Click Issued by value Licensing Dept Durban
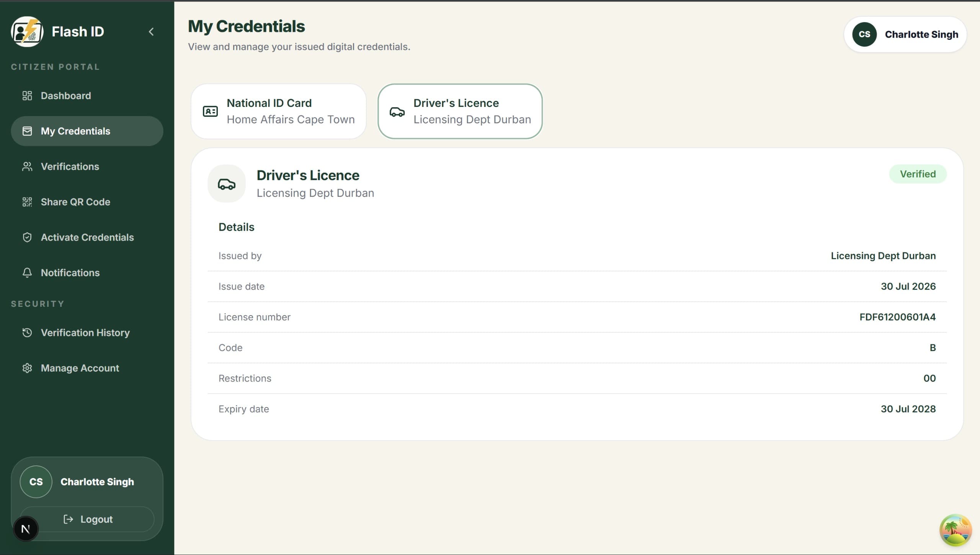980x555 pixels. pos(883,256)
